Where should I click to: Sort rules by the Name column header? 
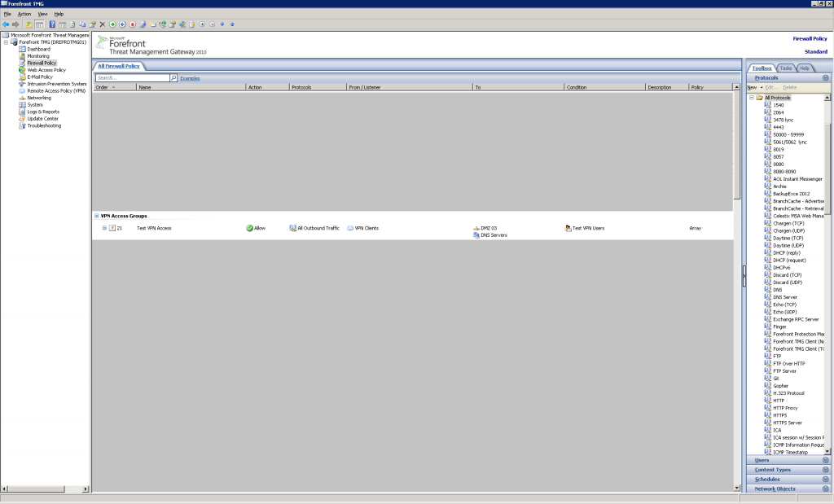pos(191,87)
